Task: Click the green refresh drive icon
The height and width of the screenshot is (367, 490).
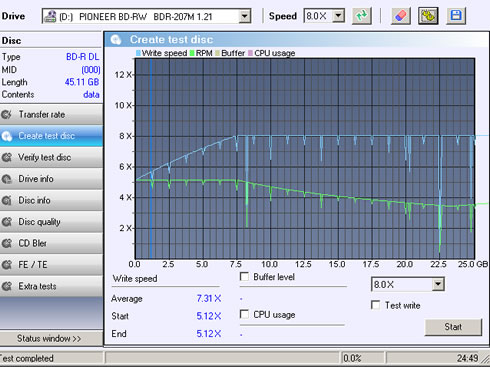Action: [362, 16]
